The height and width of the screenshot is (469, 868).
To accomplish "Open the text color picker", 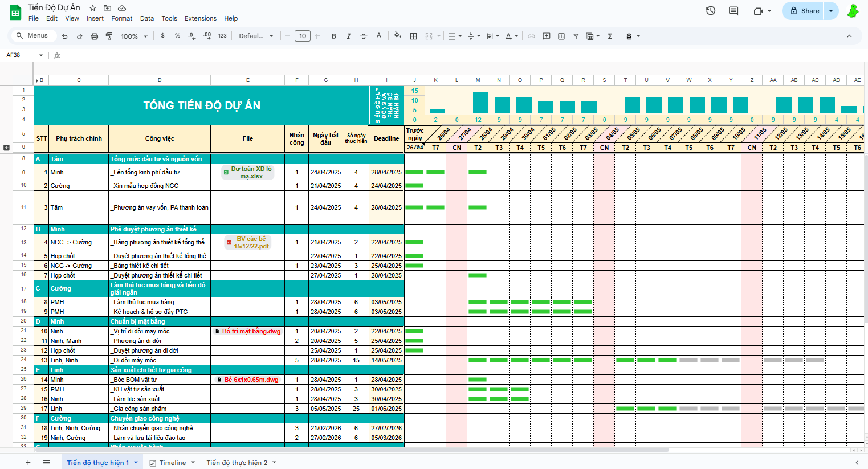I will tap(379, 36).
